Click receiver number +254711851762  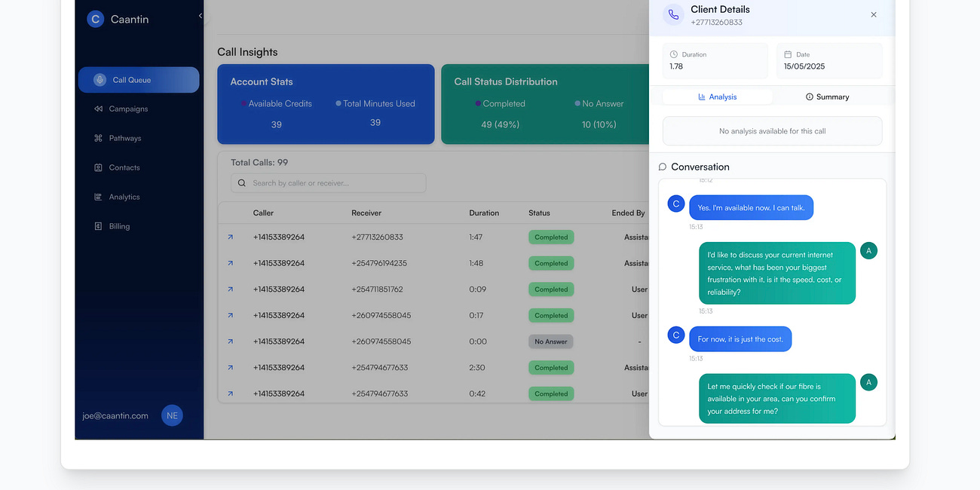377,289
